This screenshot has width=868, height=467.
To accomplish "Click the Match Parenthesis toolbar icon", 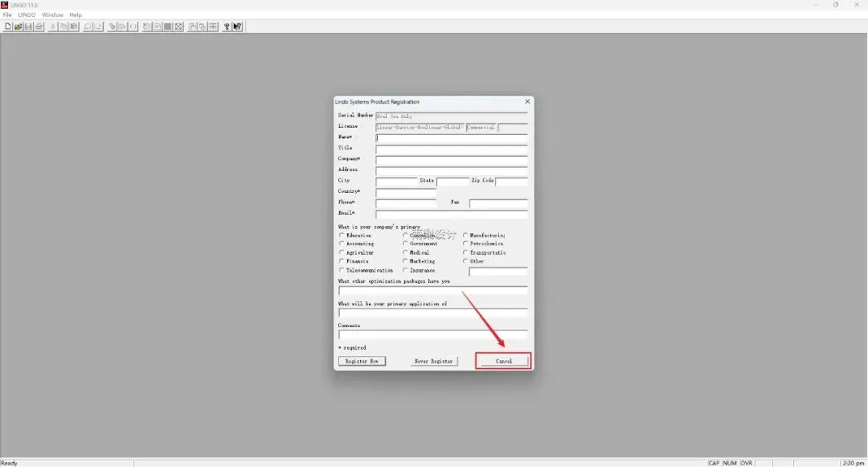I will click(133, 27).
